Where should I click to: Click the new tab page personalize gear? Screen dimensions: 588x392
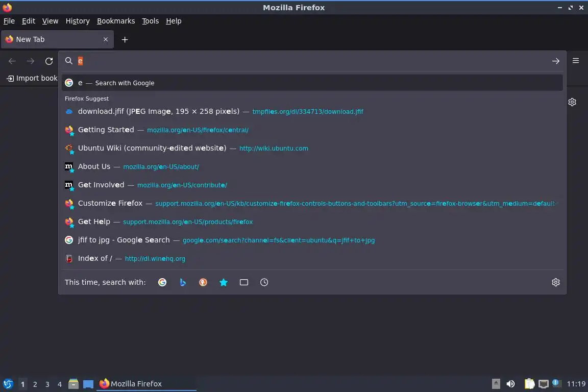click(x=572, y=102)
